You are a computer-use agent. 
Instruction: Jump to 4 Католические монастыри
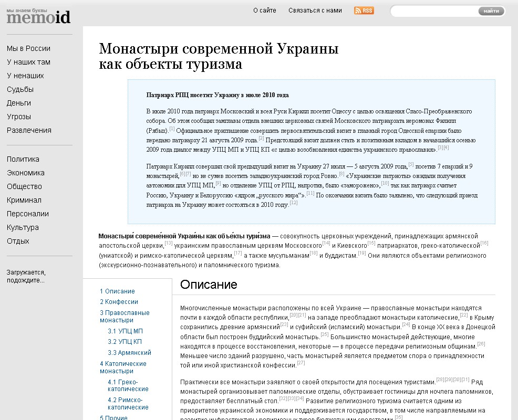pos(123,367)
